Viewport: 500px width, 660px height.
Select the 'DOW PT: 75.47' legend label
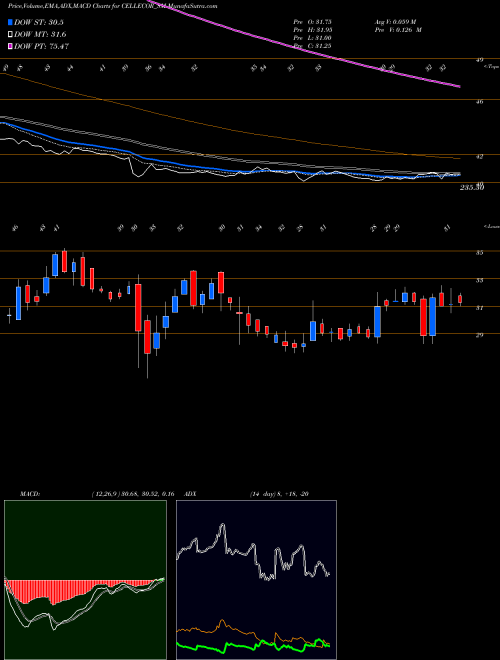[x=41, y=46]
